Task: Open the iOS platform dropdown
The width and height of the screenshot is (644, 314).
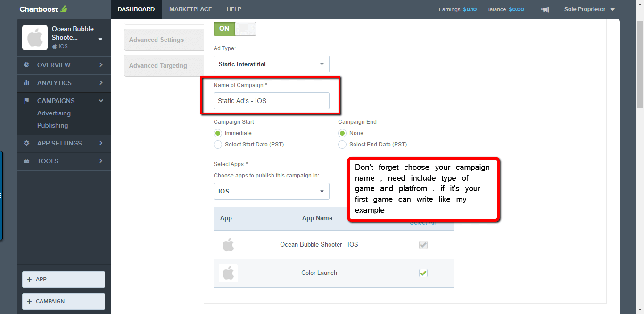Action: point(272,191)
